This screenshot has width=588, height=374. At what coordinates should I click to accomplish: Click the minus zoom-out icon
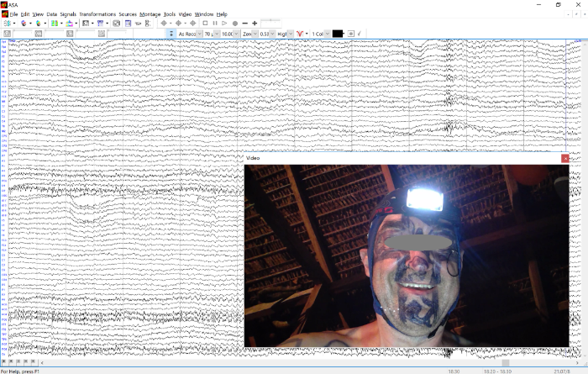point(244,24)
